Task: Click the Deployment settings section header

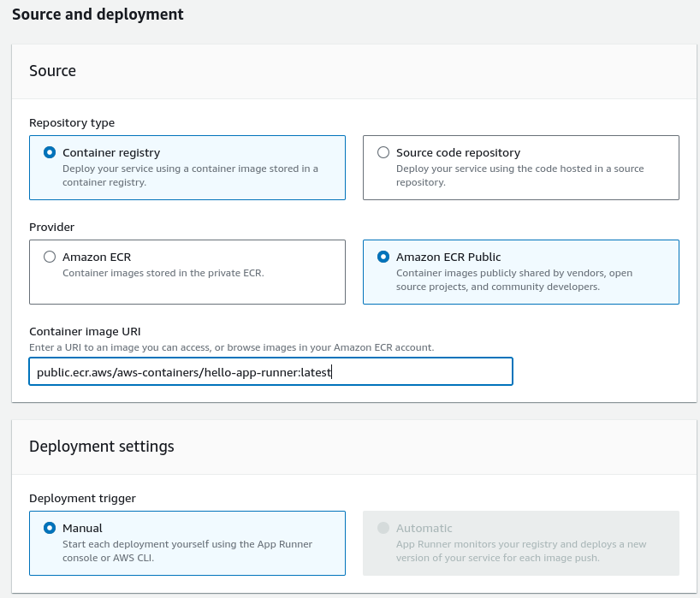Action: tap(101, 447)
